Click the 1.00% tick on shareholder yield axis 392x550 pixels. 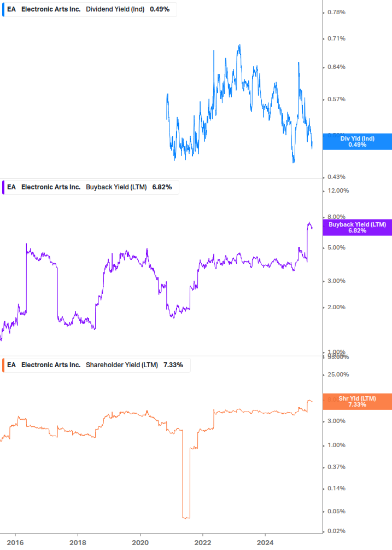click(x=336, y=445)
